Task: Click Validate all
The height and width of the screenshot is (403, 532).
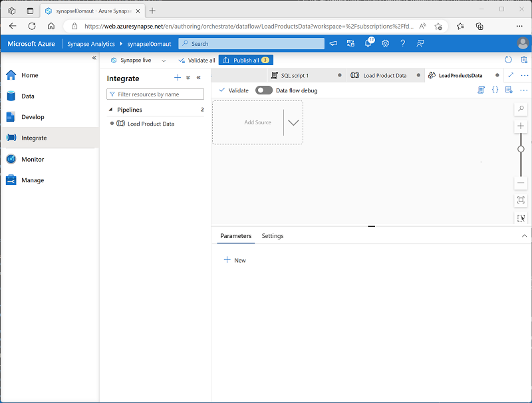Action: tap(197, 61)
